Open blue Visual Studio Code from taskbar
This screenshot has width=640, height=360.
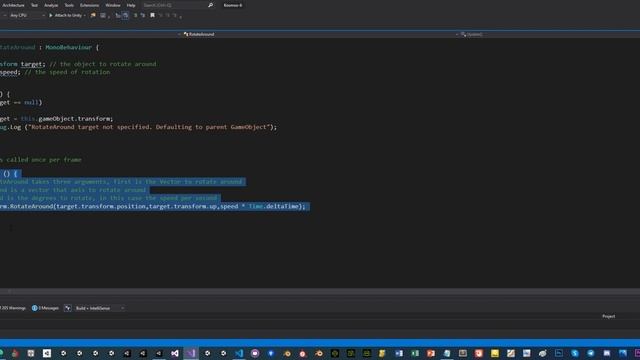tap(239, 353)
